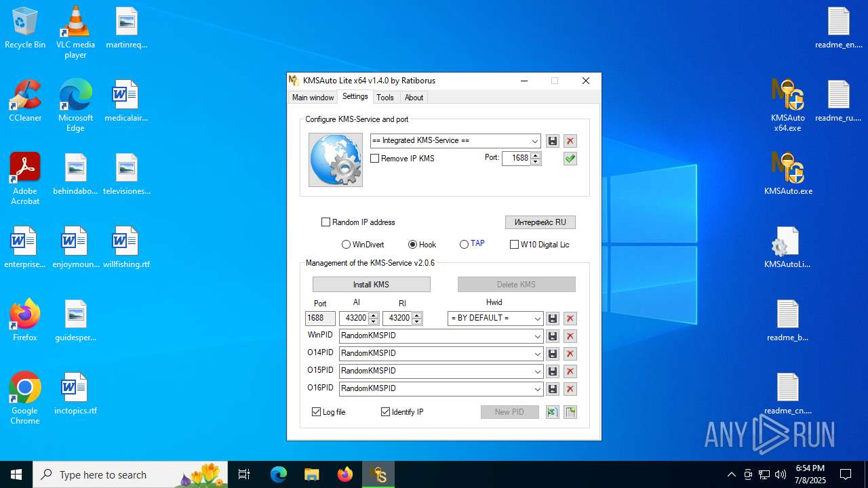The image size is (868, 488).
Task: Click the RI value field 43200
Action: pyautogui.click(x=397, y=319)
